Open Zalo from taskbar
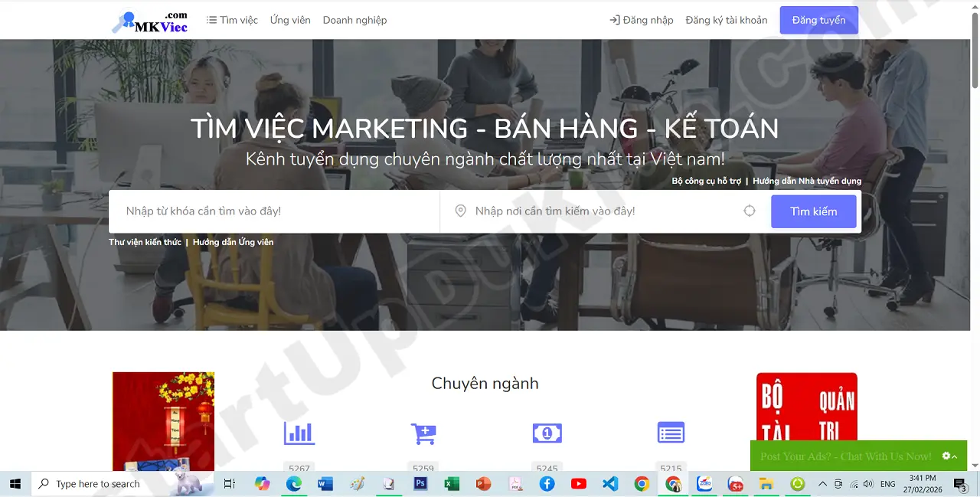This screenshot has height=497, width=980. click(704, 484)
